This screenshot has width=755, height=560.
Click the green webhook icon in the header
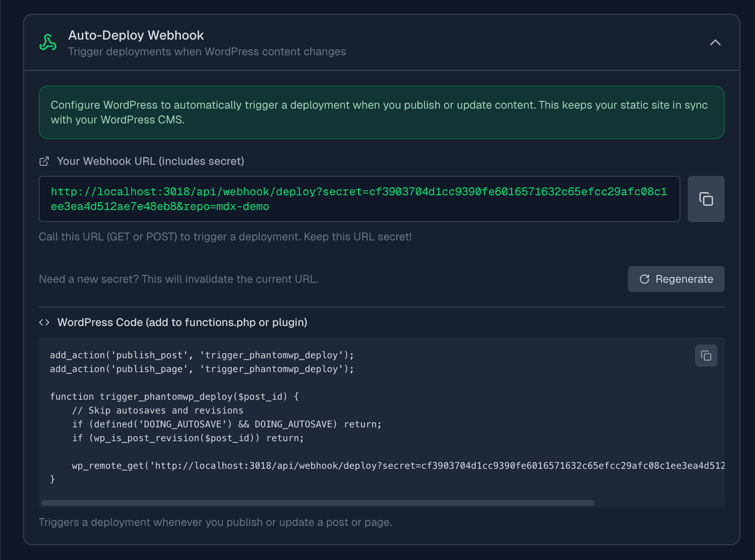click(x=47, y=42)
